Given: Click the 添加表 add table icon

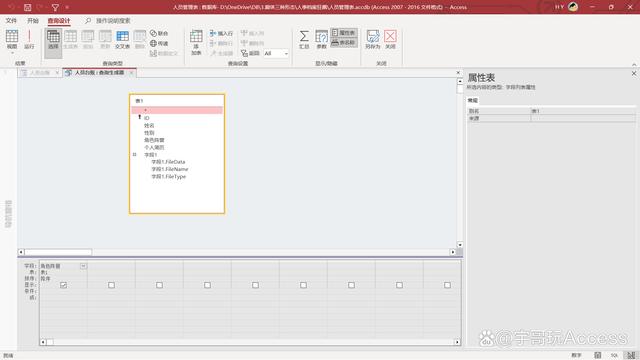Looking at the screenshot, I should pyautogui.click(x=196, y=42).
